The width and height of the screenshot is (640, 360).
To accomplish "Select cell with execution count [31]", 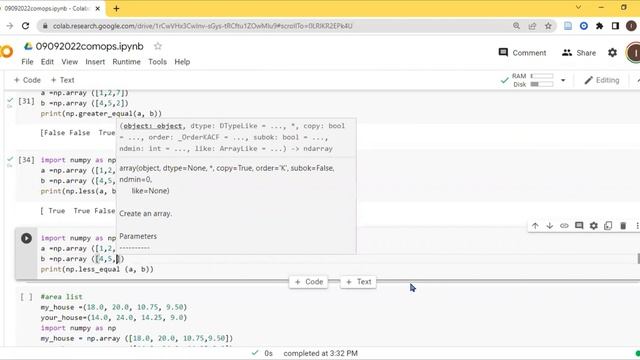I will coord(26,101).
